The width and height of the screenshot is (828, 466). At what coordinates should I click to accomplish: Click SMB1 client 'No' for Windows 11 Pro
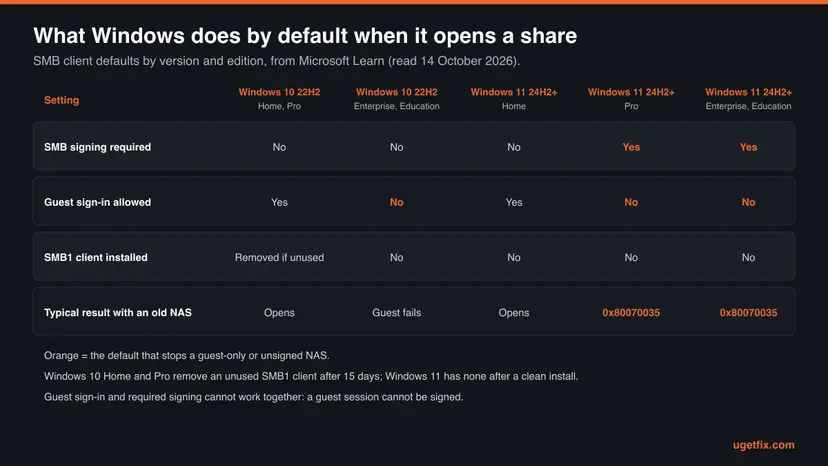click(x=631, y=257)
